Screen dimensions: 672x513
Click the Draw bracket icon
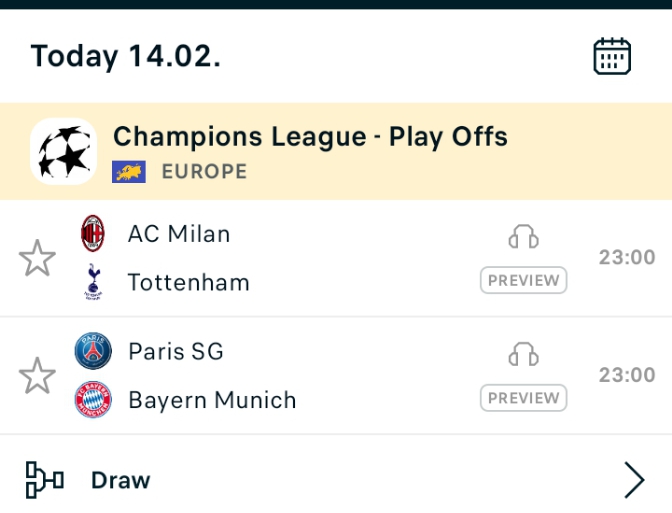[45, 480]
